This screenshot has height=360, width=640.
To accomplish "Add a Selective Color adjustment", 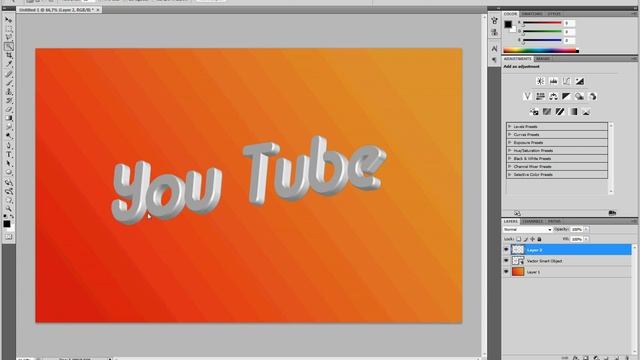I will (x=586, y=111).
